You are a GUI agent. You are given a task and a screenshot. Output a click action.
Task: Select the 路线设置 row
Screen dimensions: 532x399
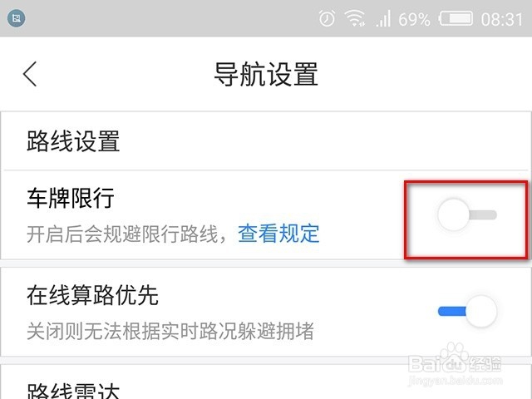pos(266,141)
